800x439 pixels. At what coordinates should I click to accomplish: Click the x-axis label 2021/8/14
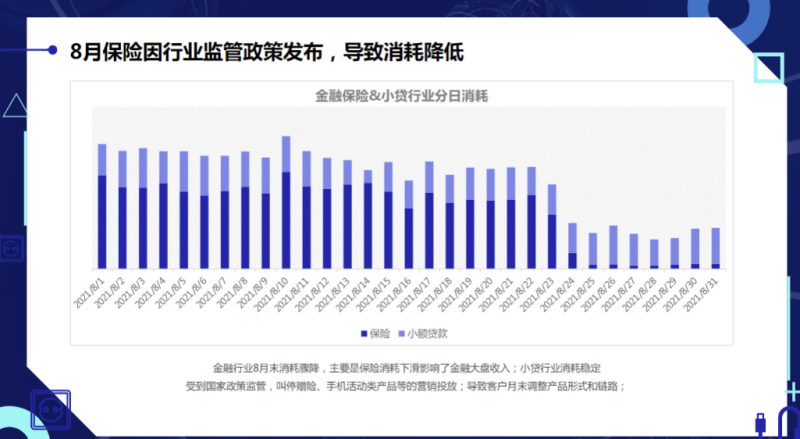point(353,295)
